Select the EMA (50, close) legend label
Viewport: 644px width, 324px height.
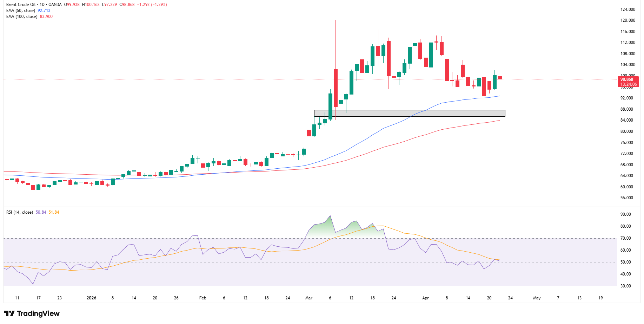point(21,11)
